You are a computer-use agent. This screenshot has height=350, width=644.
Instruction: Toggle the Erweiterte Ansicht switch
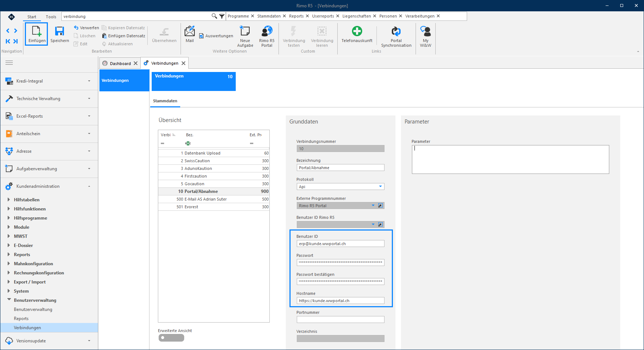(171, 338)
